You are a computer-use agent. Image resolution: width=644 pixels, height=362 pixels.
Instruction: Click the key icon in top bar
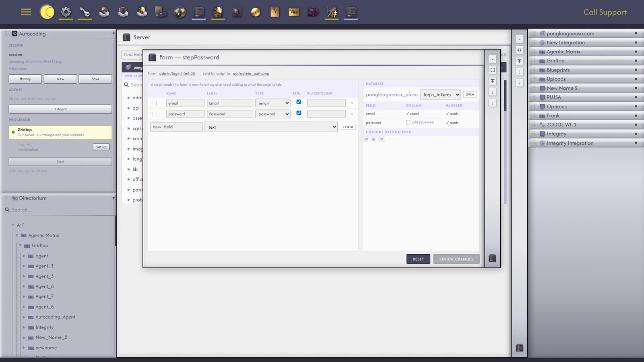pos(85,12)
